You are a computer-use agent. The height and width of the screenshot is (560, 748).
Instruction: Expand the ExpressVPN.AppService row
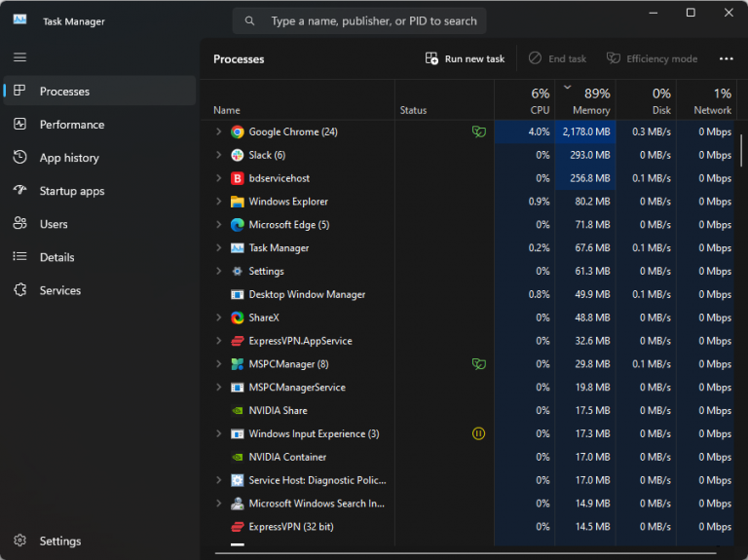218,341
